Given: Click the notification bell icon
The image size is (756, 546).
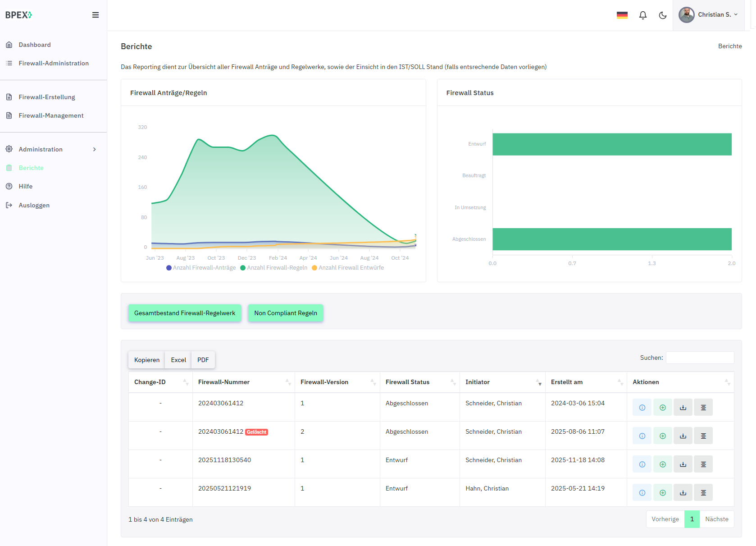Looking at the screenshot, I should 643,15.
